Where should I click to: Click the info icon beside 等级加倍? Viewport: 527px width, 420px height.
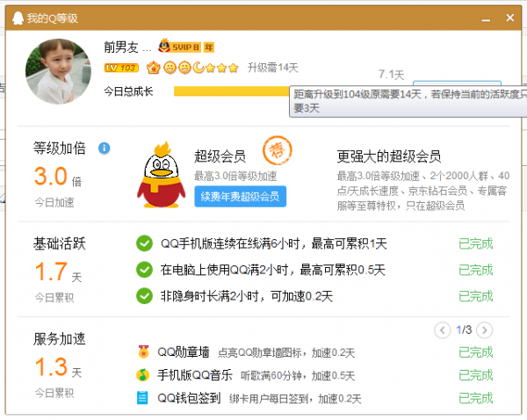(x=105, y=148)
